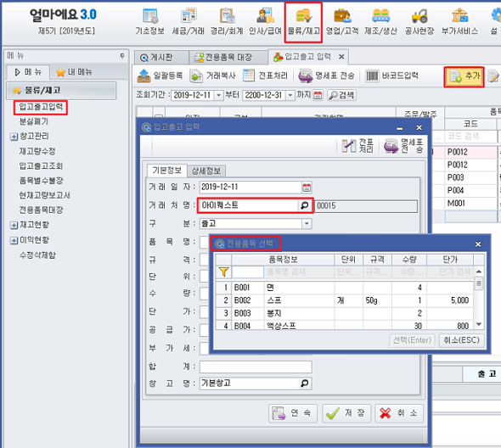Viewport: 501px width, 448px height.
Task: Open the 경리/회계 main menu icon
Action: 227,21
